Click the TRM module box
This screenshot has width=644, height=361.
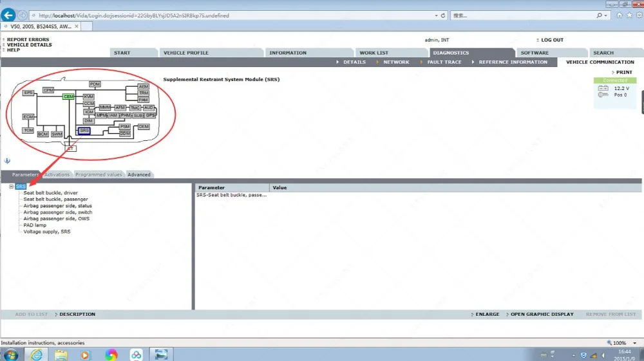coord(143,93)
